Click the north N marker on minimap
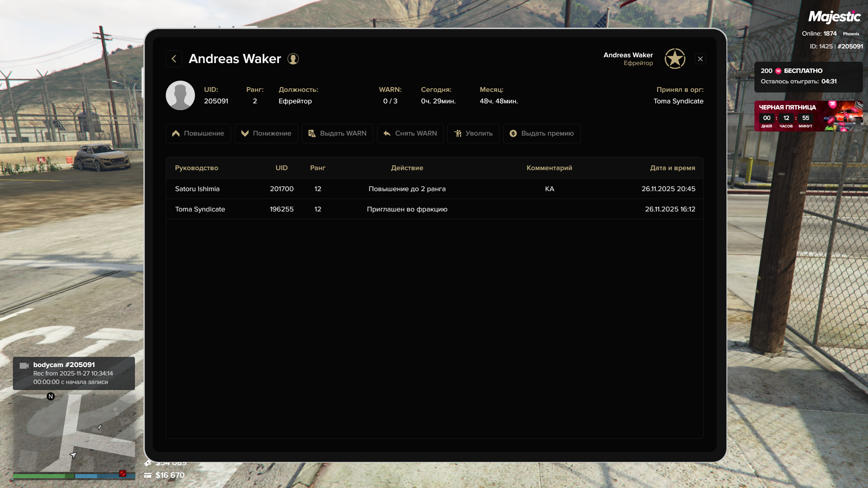 click(x=51, y=396)
